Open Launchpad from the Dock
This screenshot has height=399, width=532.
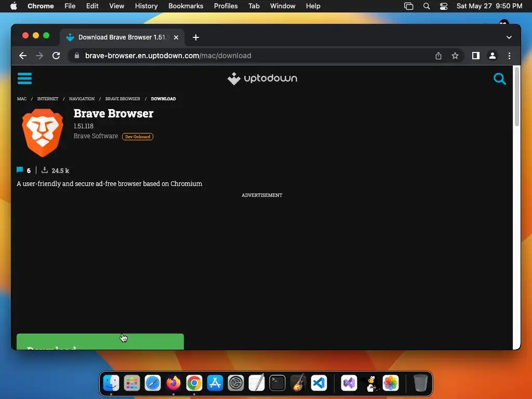(131, 383)
